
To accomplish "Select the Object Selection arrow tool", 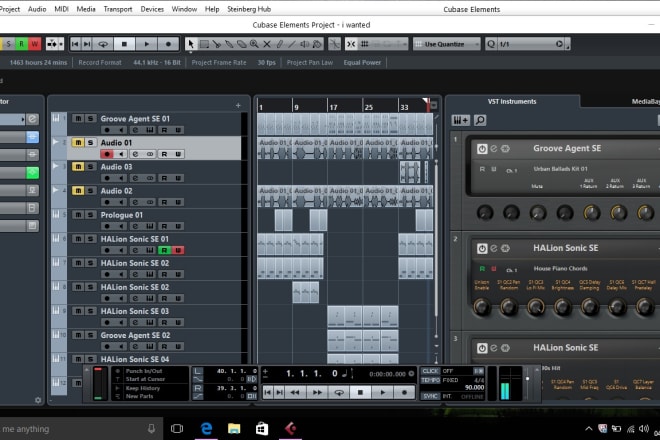I will 191,44.
